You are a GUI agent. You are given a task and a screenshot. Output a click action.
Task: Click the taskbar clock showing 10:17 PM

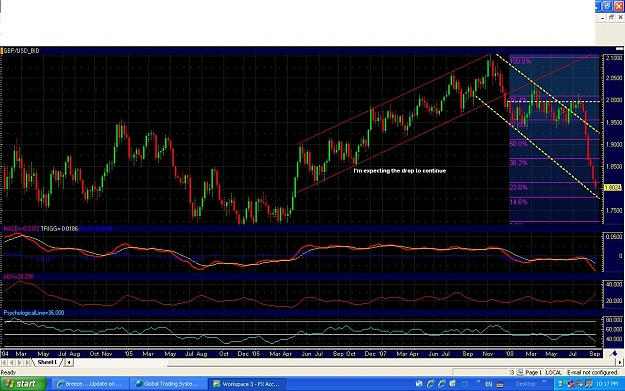click(607, 384)
